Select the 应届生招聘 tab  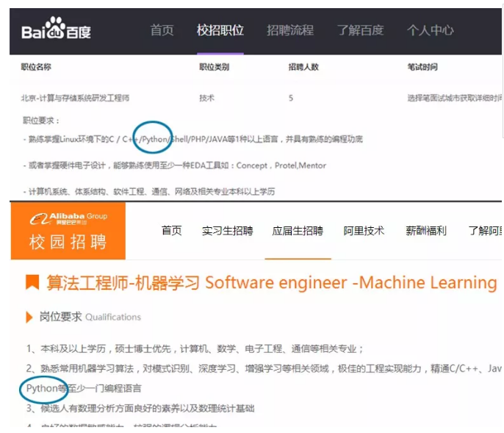298,231
